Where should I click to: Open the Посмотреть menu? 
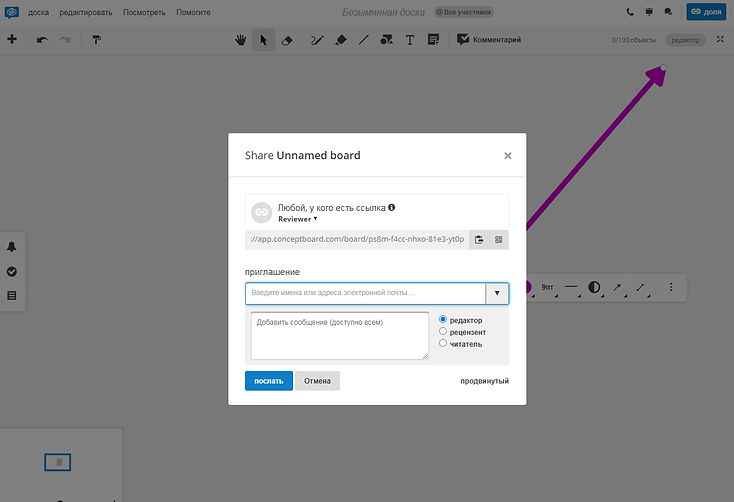pyautogui.click(x=144, y=12)
